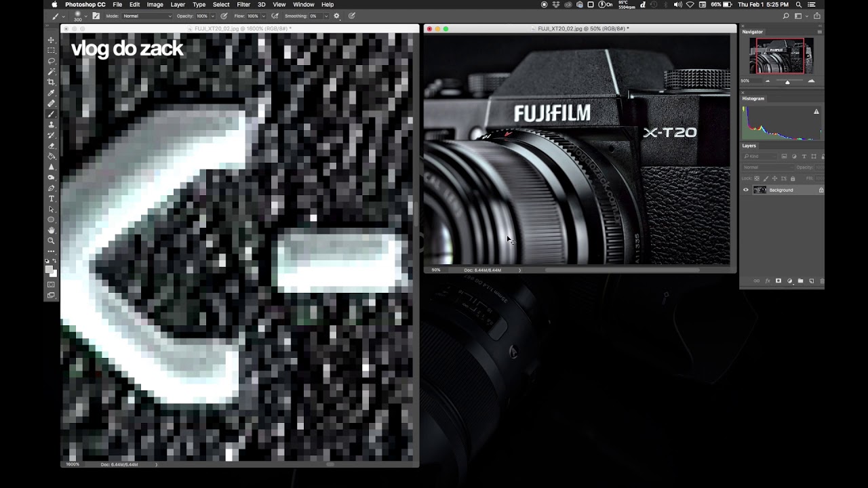This screenshot has height=488, width=868.
Task: Select the Ellipse shape tool
Action: pos(51,220)
